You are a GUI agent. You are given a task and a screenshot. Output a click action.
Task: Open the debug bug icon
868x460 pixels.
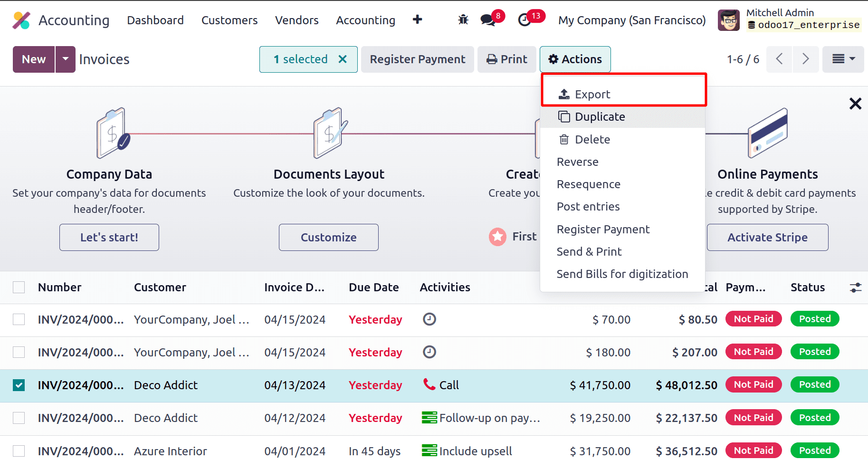point(463,20)
